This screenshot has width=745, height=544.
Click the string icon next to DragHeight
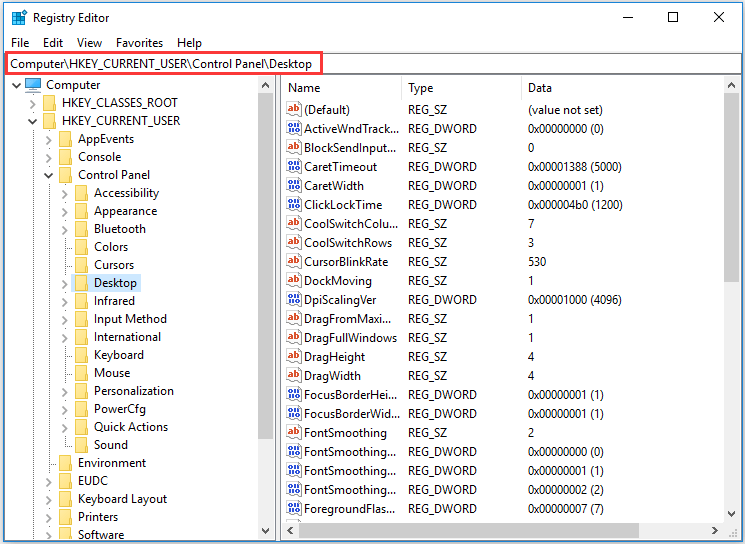pos(294,356)
